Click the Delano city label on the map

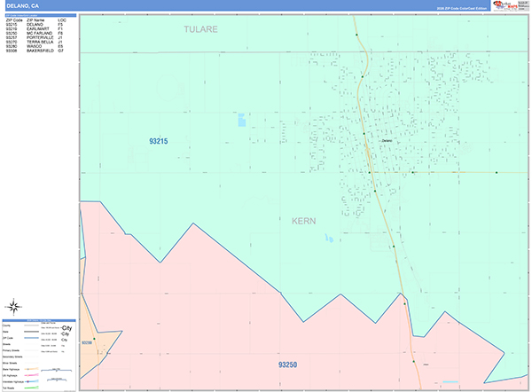(387, 140)
